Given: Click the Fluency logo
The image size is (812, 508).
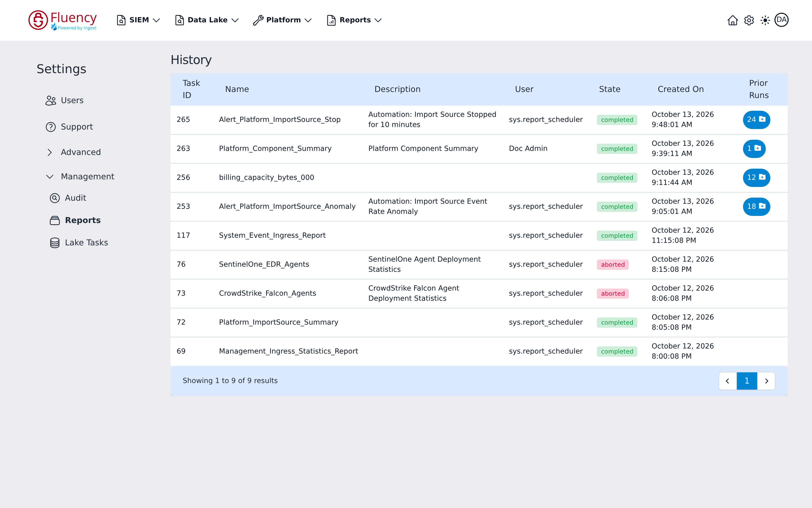Looking at the screenshot, I should [x=63, y=20].
